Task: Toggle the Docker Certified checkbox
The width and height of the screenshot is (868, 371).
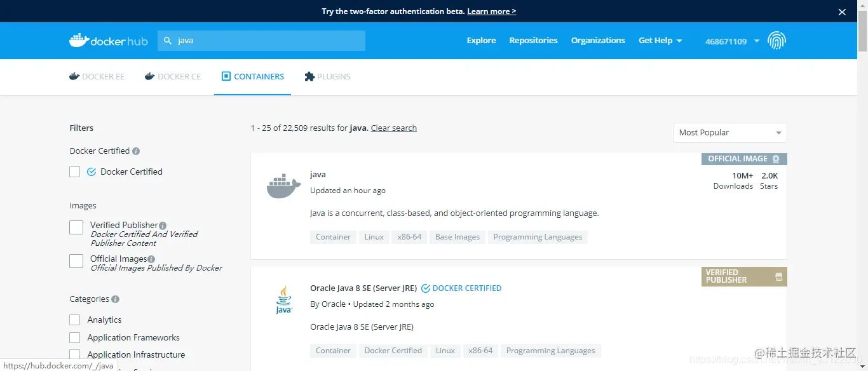Action: 75,172
